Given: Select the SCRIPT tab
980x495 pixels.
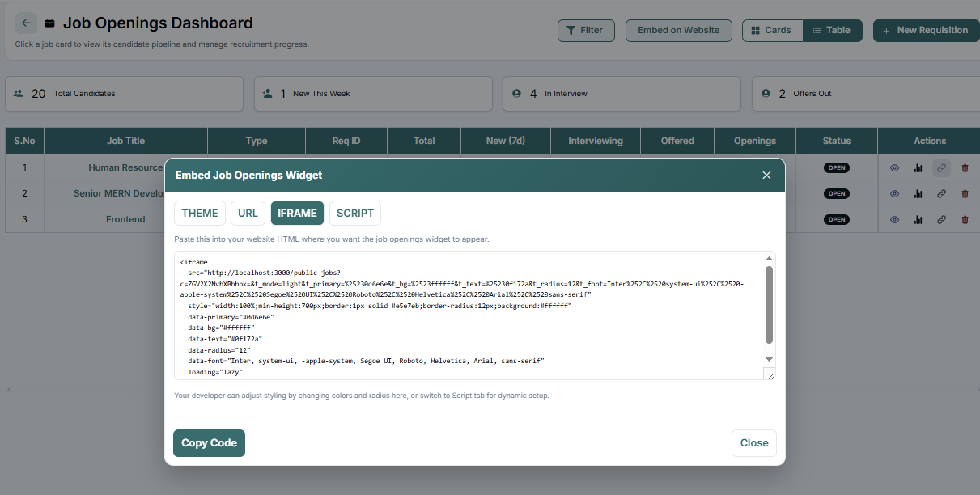Looking at the screenshot, I should tap(355, 214).
